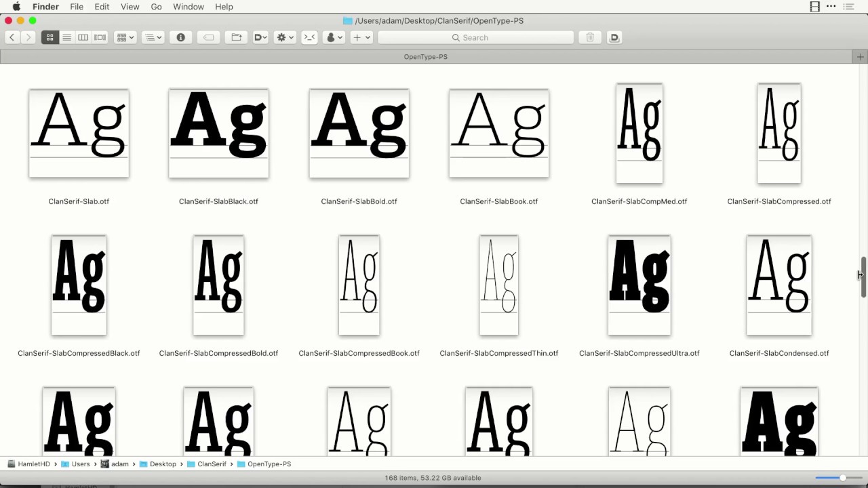Switch to icon view

click(x=50, y=38)
